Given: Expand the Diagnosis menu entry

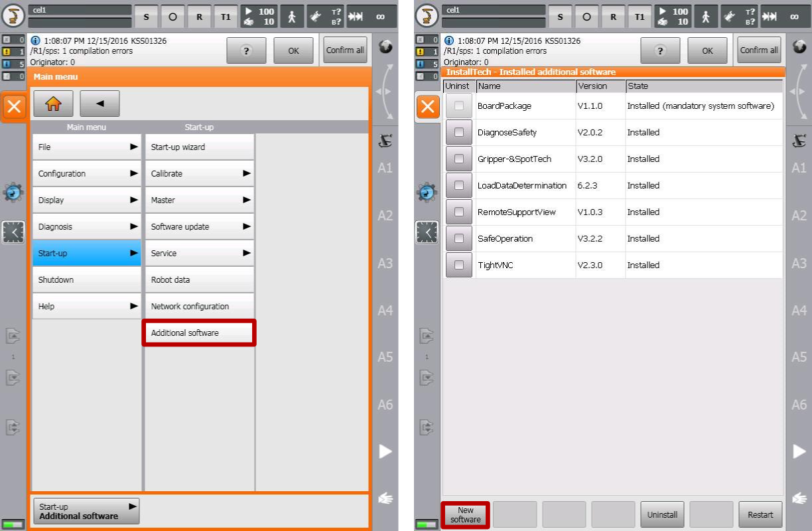Looking at the screenshot, I should (86, 226).
